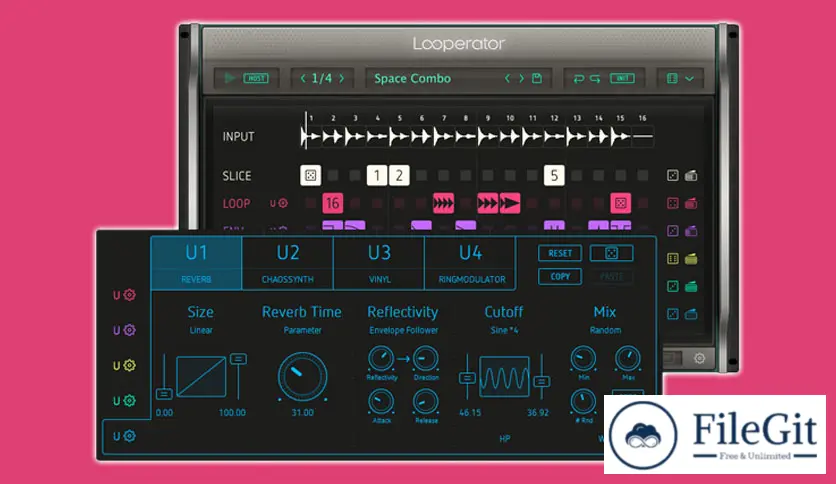Viewport: 836px width, 484px height.
Task: Click the INIT button
Action: tap(622, 78)
